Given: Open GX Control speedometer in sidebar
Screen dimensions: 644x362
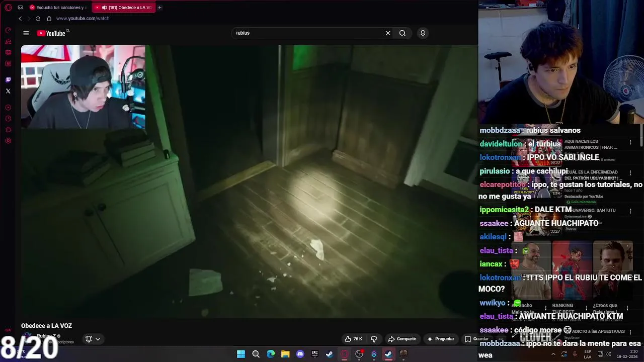Looking at the screenshot, I should (x=8, y=31).
